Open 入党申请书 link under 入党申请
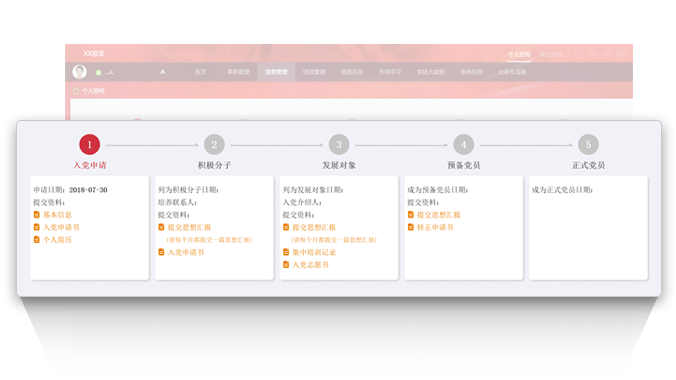Image resolution: width=676 pixels, height=380 pixels. [61, 227]
